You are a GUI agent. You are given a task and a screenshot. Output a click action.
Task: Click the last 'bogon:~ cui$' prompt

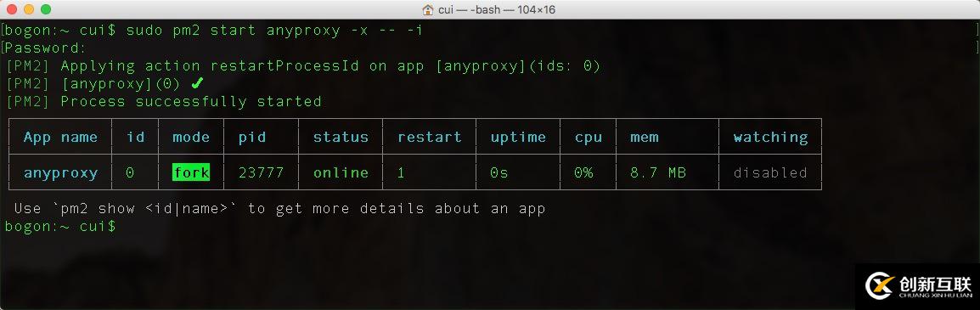pos(60,226)
